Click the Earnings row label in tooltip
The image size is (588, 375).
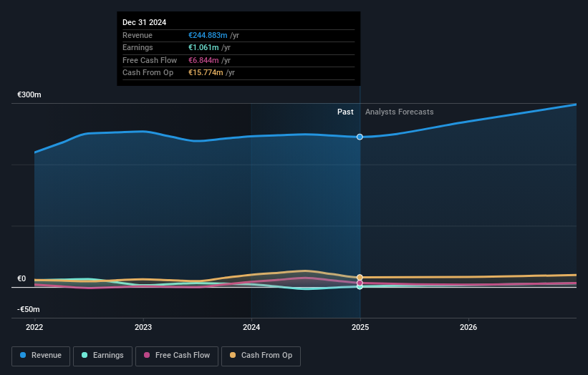pos(138,47)
